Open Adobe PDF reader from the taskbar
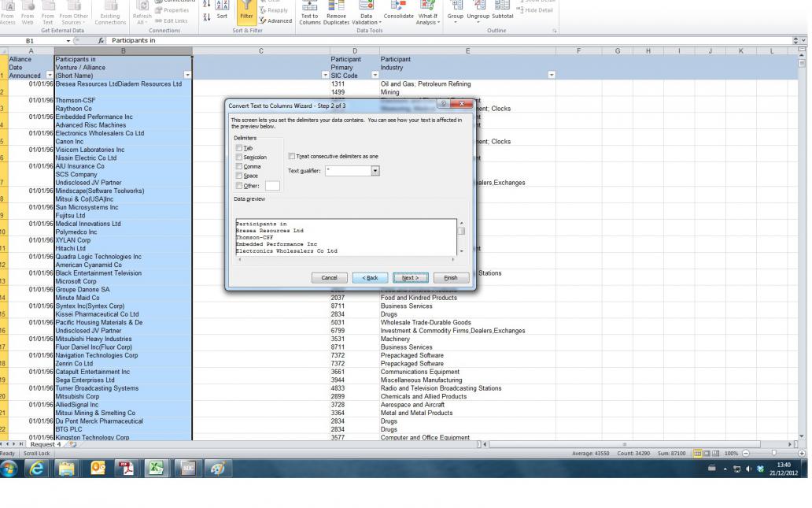 click(x=126, y=469)
